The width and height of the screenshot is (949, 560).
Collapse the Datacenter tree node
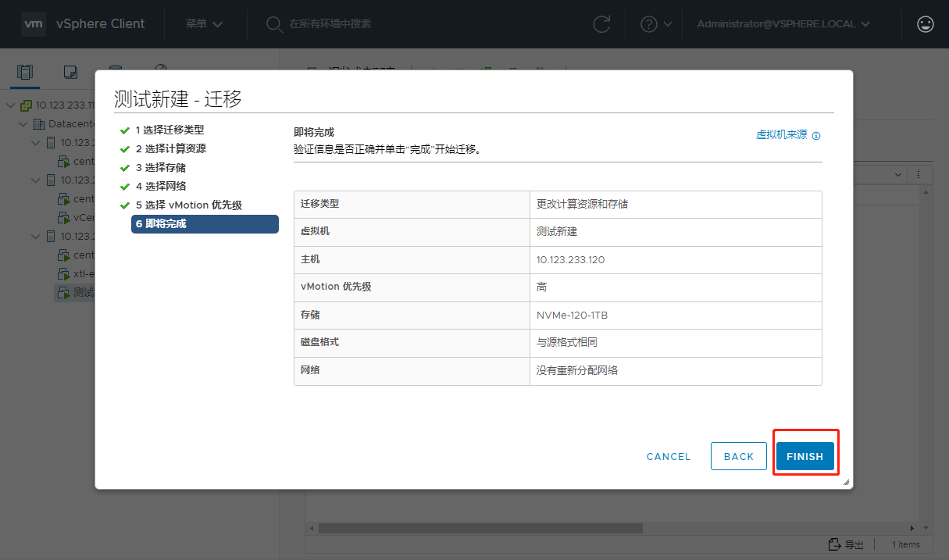23,123
